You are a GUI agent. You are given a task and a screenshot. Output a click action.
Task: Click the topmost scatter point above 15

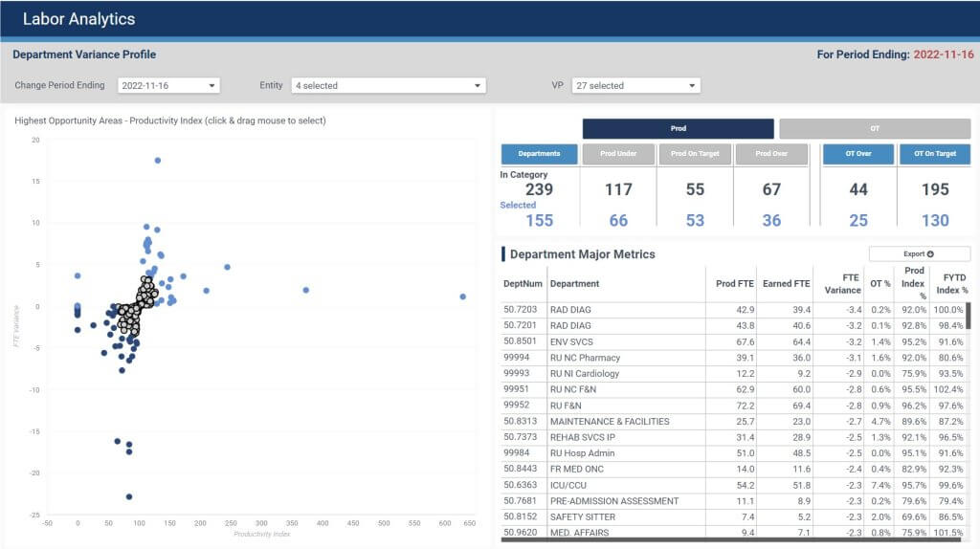pyautogui.click(x=157, y=161)
